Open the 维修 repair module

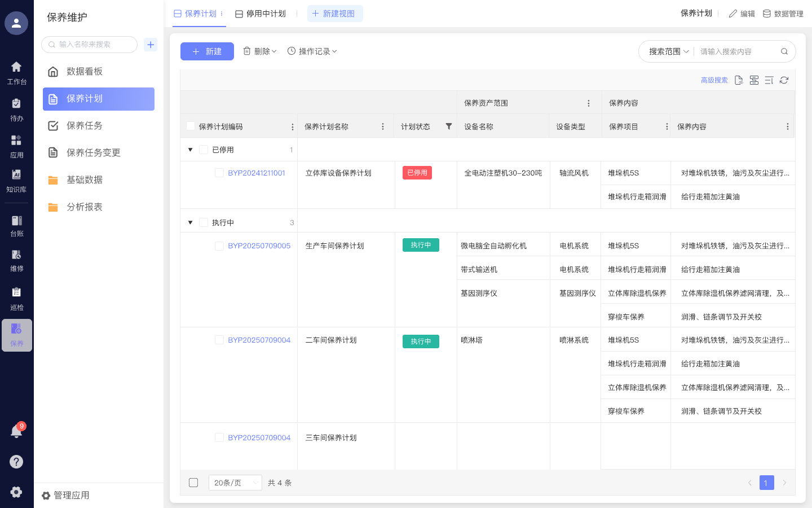tap(16, 261)
